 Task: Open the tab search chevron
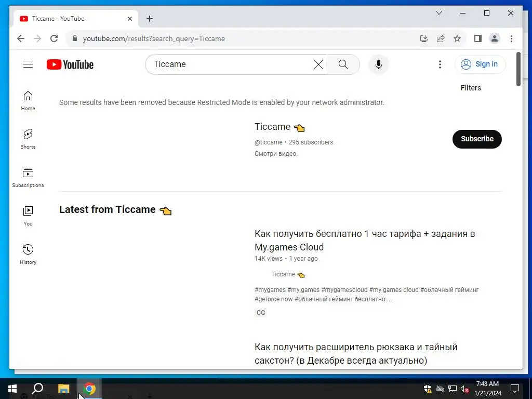click(x=439, y=13)
